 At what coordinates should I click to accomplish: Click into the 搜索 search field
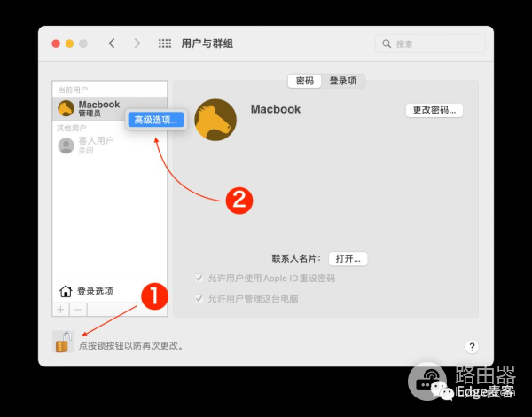pos(430,43)
